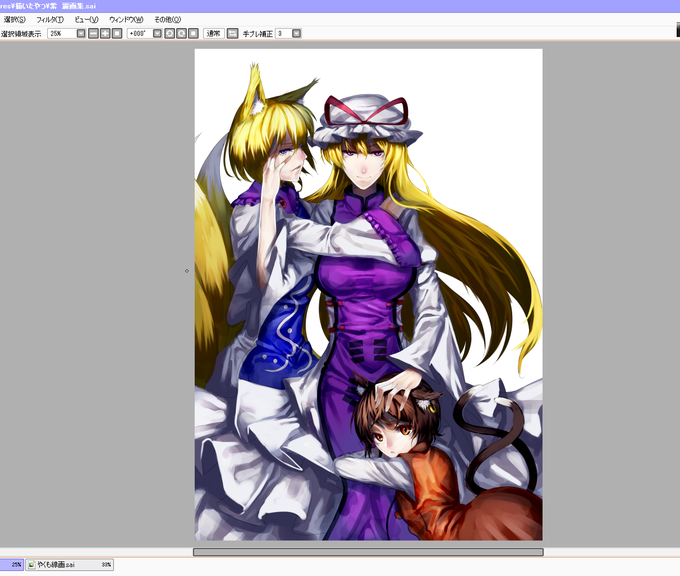Click the zoom percentage field showing 25%
Viewport: 680px width, 576px height.
point(62,33)
